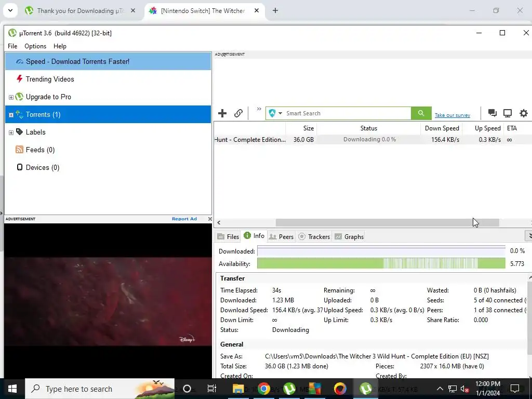The image size is (532, 399).
Task: Expand the Upgrade to Pro node
Action: 11,97
